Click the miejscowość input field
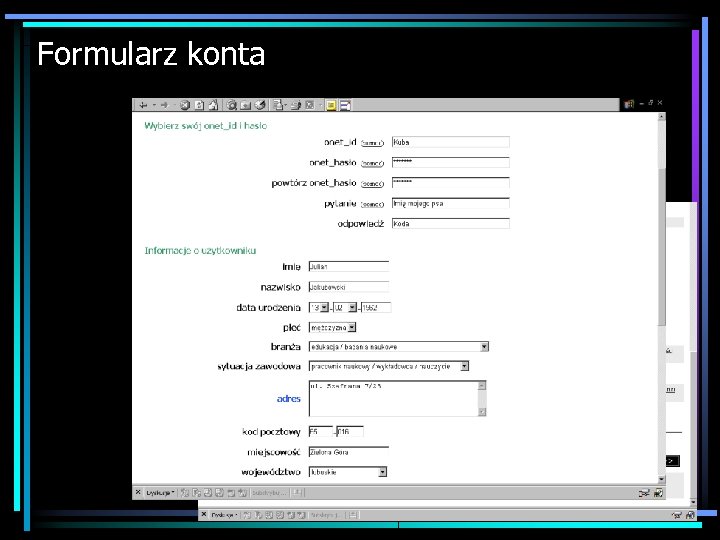Screen dimensions: 720x540 click(349, 452)
